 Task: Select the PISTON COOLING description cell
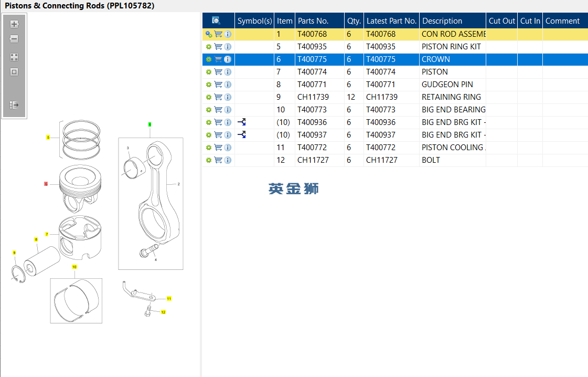pyautogui.click(x=453, y=147)
